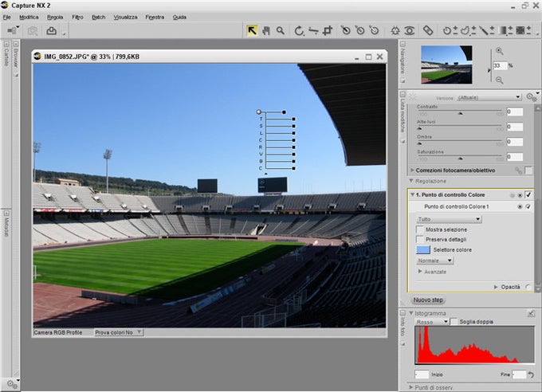This screenshot has height=392, width=542.
Task: Open the Guida menu
Action: [179, 17]
